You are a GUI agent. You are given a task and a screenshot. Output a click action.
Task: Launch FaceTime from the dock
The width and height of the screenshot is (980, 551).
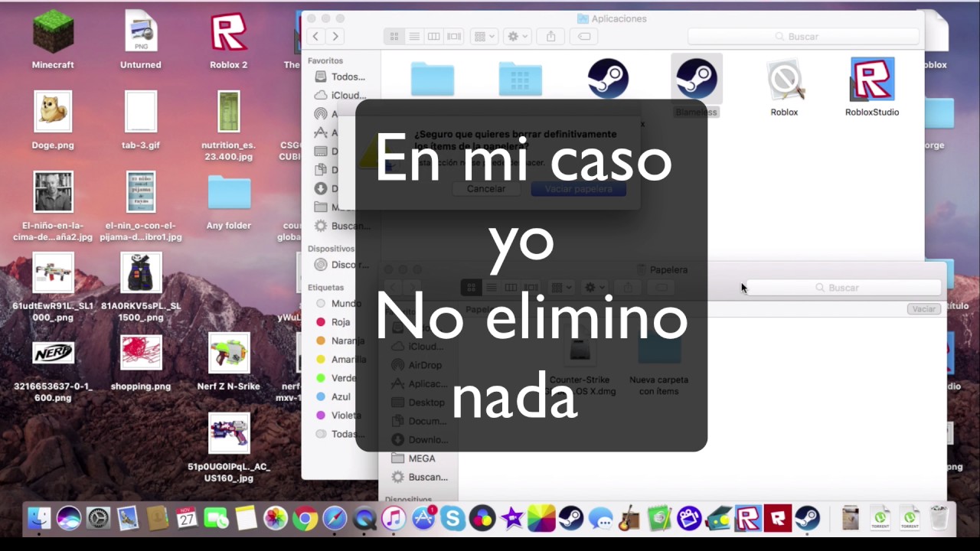[x=216, y=519]
